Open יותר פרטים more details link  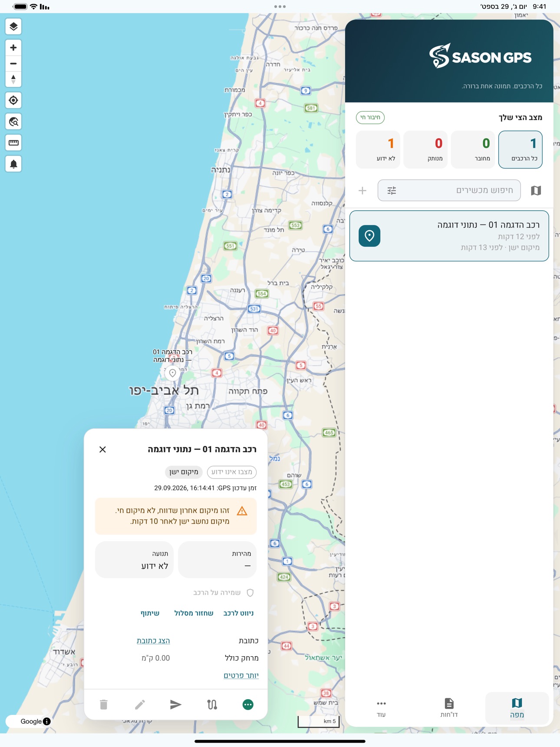pos(241,675)
